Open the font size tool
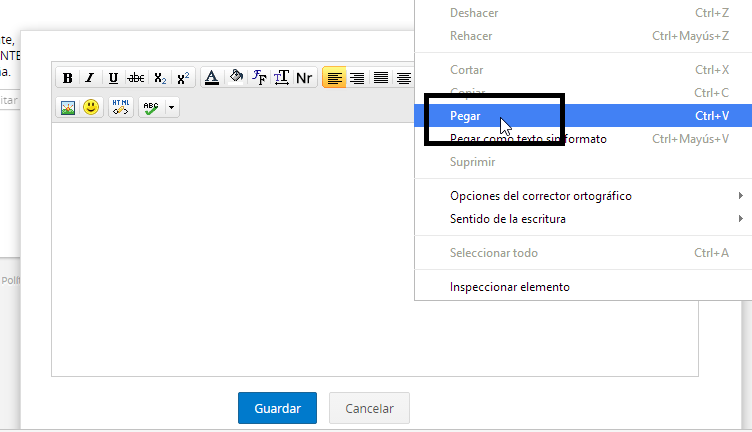The height and width of the screenshot is (432, 752). tap(282, 78)
